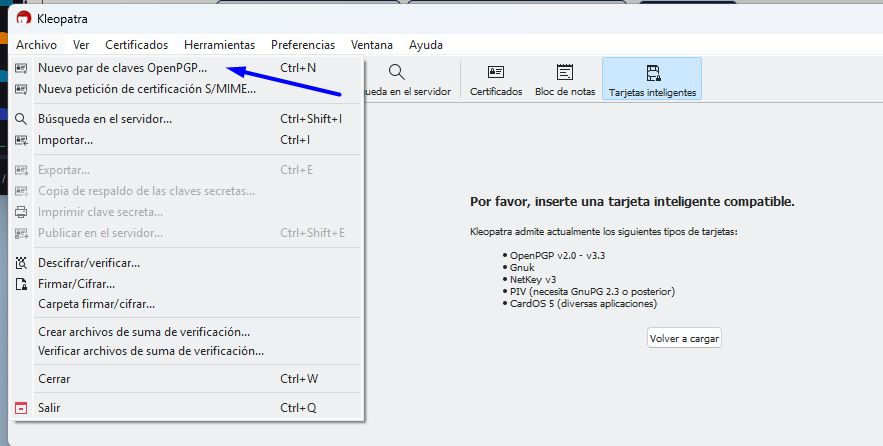Open the Herramientas menu
The image size is (883, 446).
click(220, 44)
